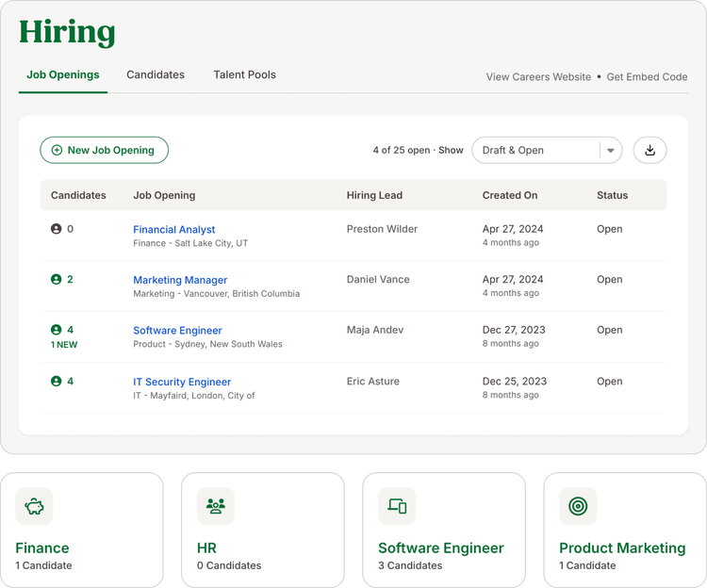This screenshot has width=707, height=588.
Task: Click the Software Engineer devices icon
Action: pyautogui.click(x=397, y=506)
